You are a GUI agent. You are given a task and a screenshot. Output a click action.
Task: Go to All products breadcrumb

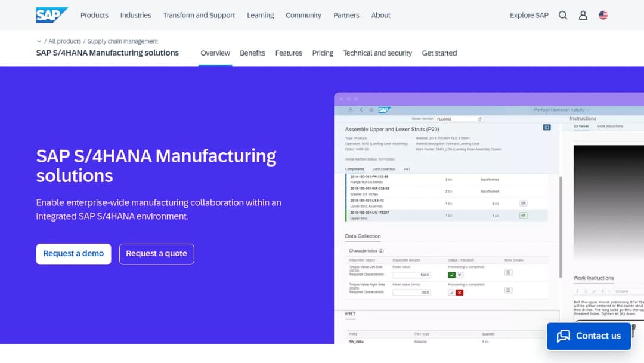tap(64, 41)
